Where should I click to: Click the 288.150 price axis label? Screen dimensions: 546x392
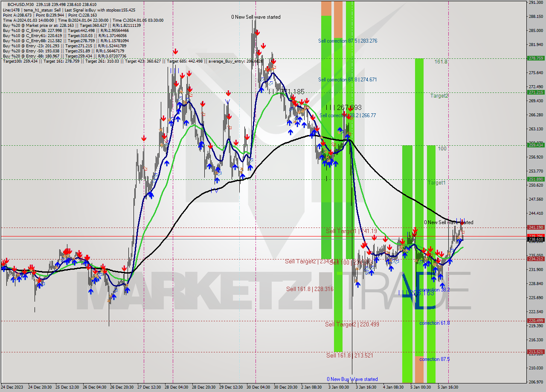pos(536,17)
